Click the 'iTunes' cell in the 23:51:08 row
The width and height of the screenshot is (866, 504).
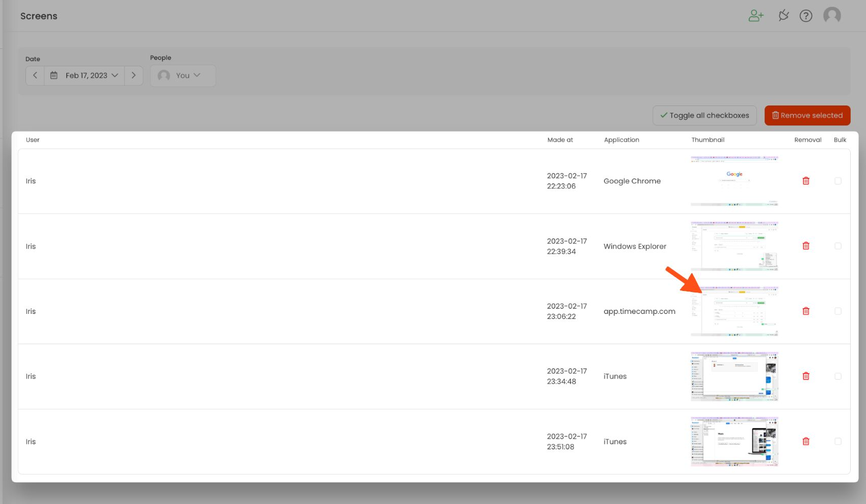[615, 441]
